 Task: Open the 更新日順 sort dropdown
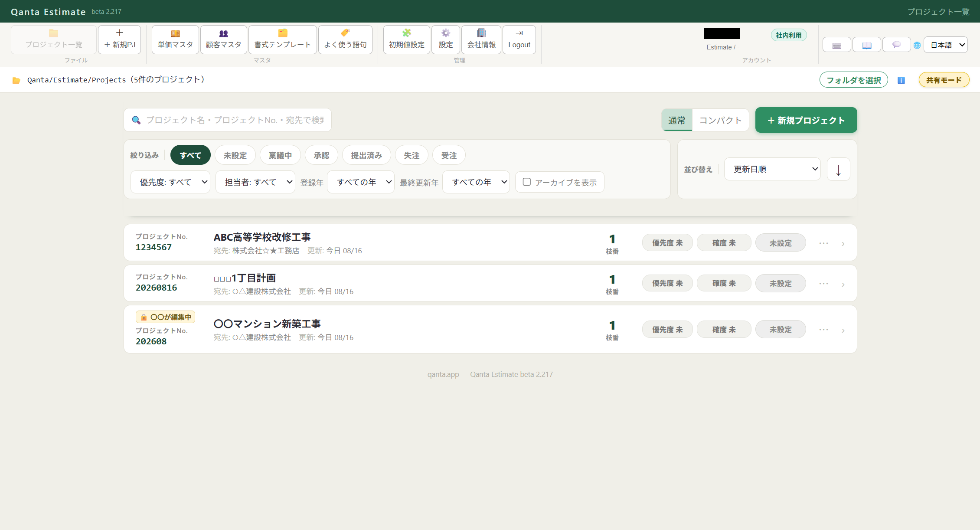772,169
